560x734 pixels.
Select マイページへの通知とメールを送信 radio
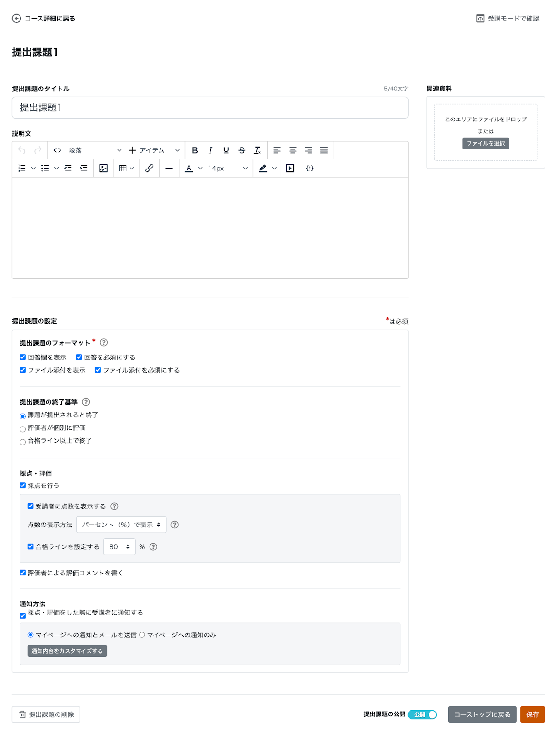point(30,635)
